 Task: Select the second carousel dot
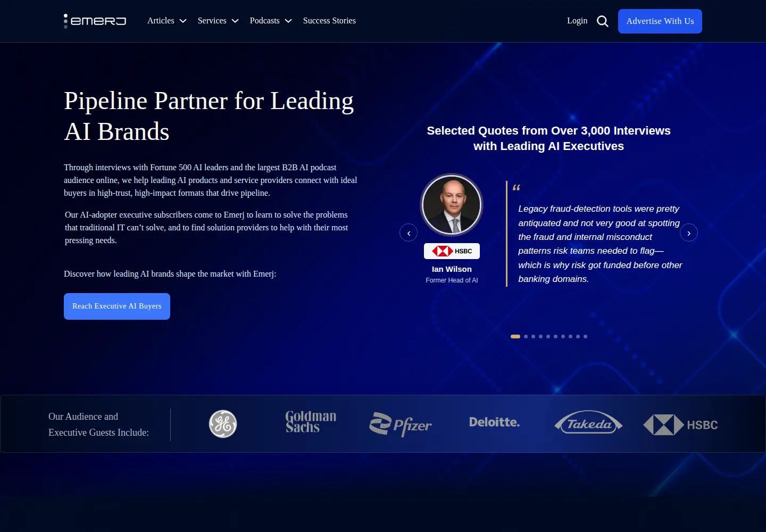(x=526, y=336)
